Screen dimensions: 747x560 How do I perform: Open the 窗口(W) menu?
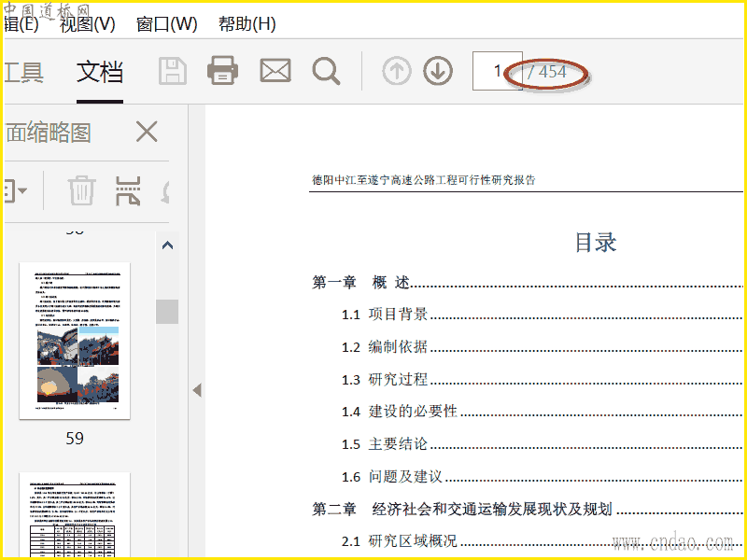(167, 24)
